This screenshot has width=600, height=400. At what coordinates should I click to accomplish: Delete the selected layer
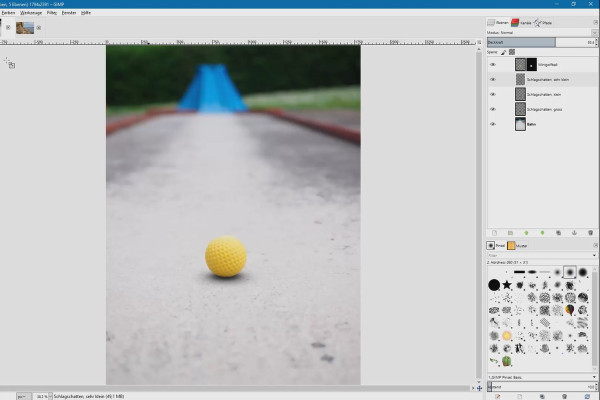(x=590, y=233)
